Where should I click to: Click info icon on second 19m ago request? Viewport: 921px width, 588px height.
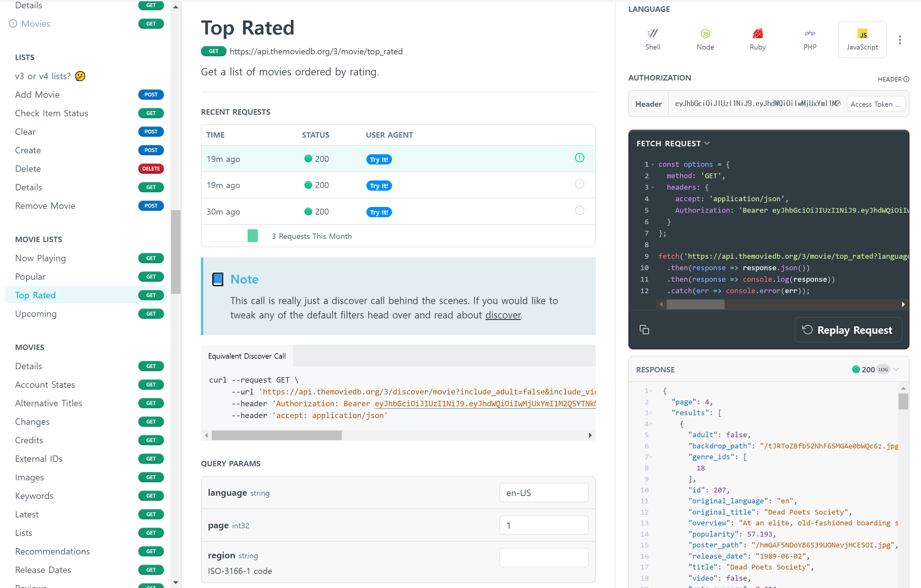579,184
